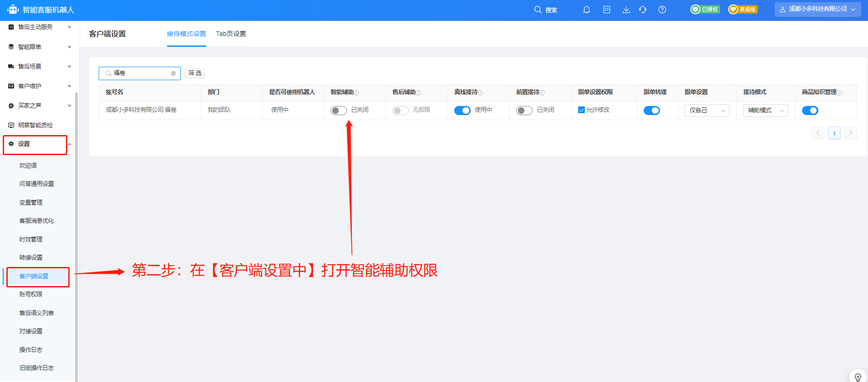Image resolution: width=868 pixels, height=382 pixels.
Task: Open the help question mark icon
Action: pyautogui.click(x=662, y=10)
